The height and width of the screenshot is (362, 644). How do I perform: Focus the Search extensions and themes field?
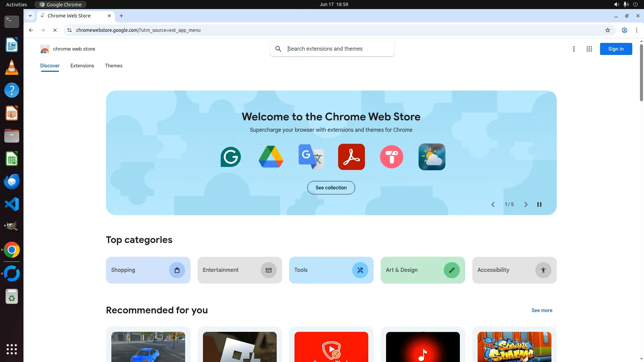click(339, 49)
